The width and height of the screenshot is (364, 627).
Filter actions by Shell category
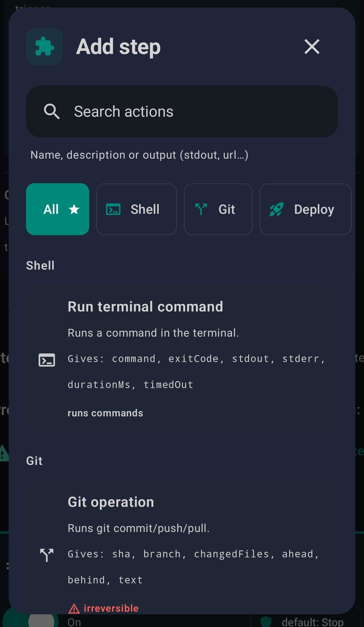coord(136,209)
